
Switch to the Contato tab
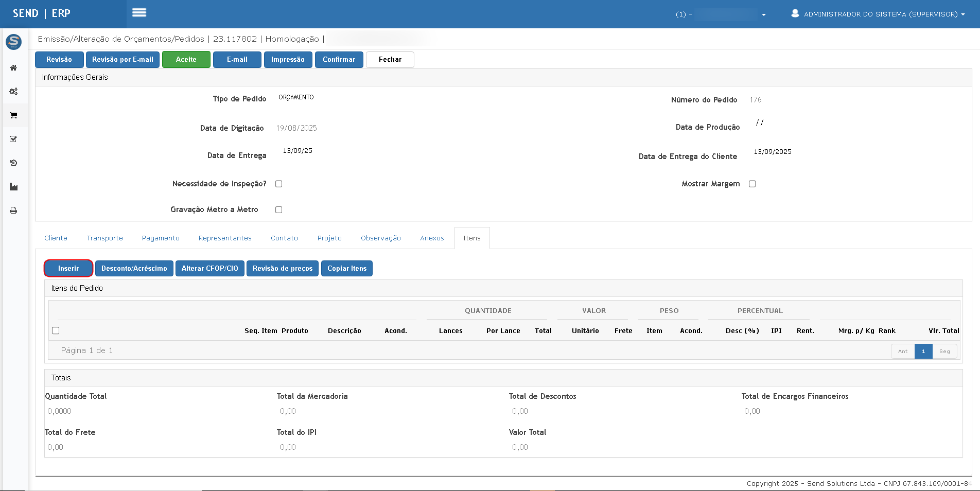284,238
